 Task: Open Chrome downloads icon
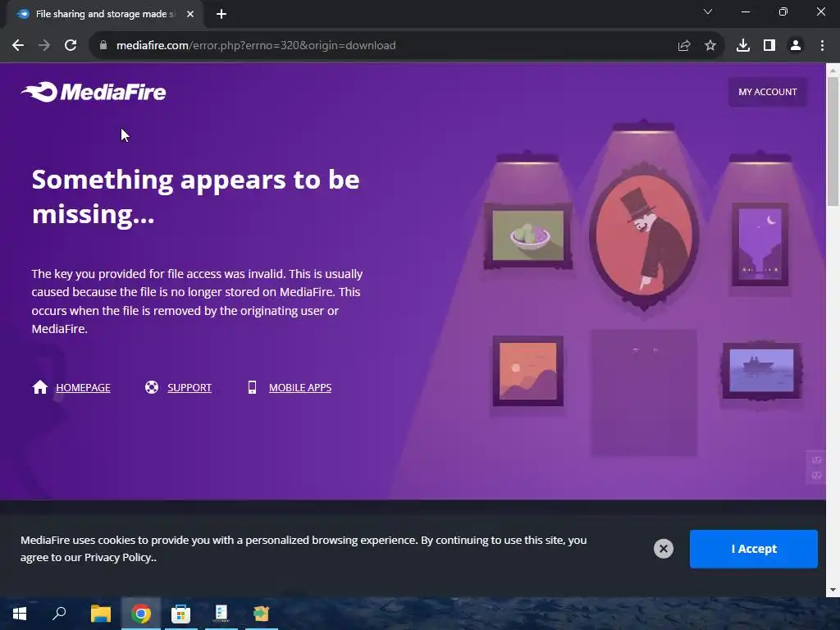click(743, 46)
